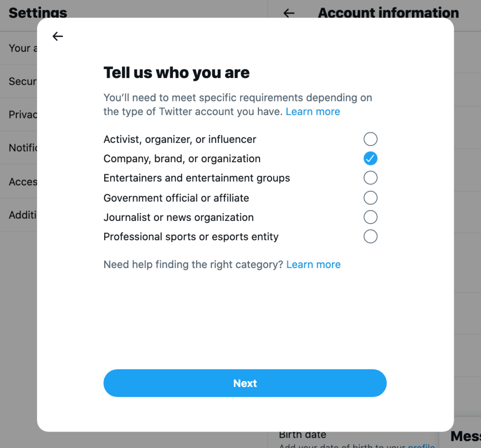Deselect Company, brand, or organization option
This screenshot has height=448, width=481.
click(x=370, y=159)
